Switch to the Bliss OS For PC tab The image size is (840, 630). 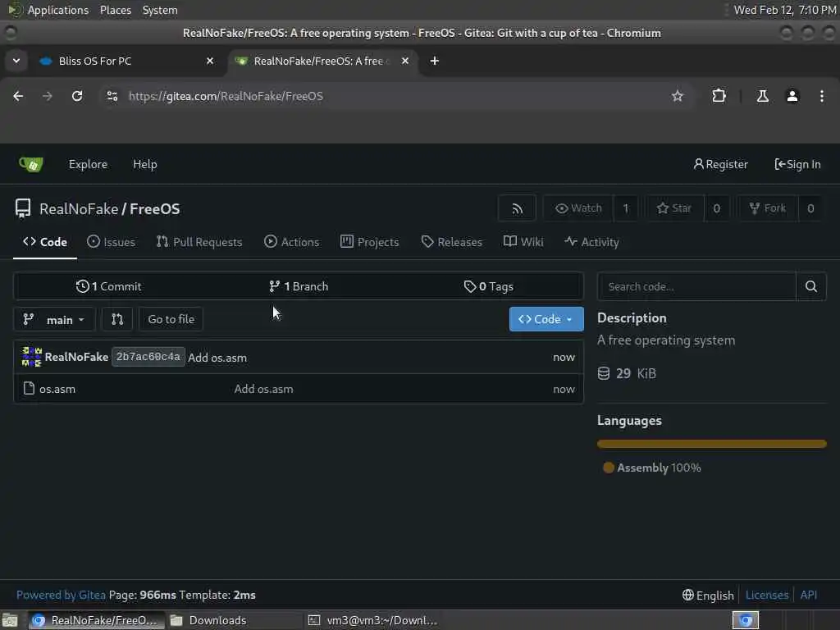126,61
